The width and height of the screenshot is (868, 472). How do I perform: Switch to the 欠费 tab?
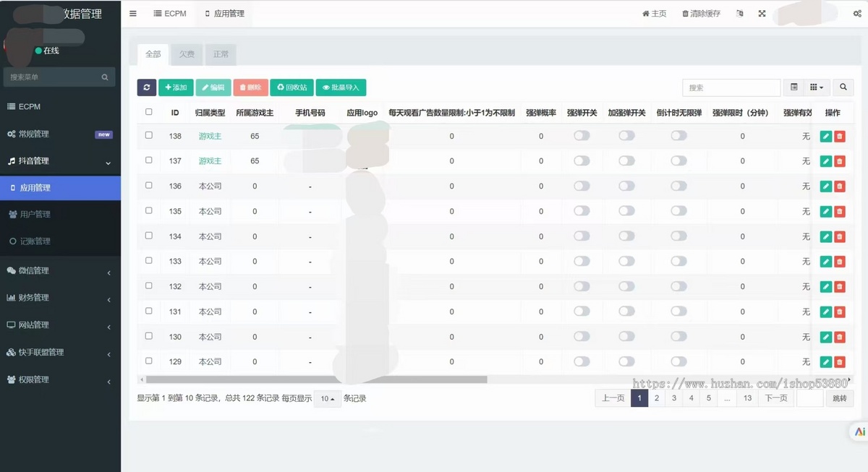coord(187,53)
